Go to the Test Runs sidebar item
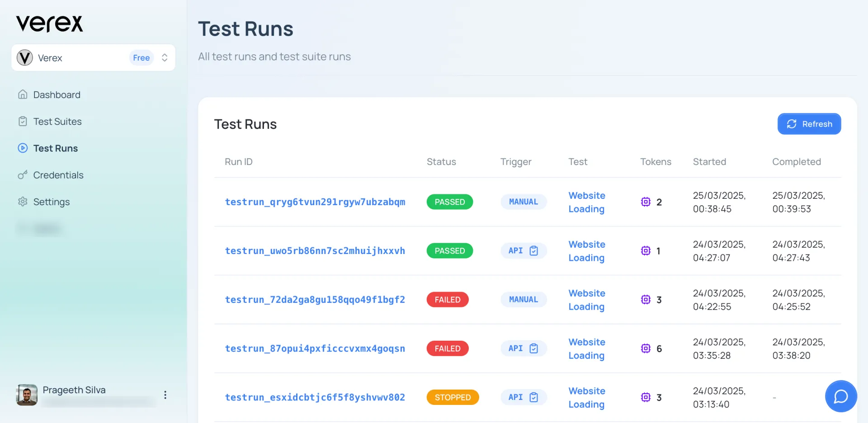This screenshot has height=423, width=868. coord(55,148)
